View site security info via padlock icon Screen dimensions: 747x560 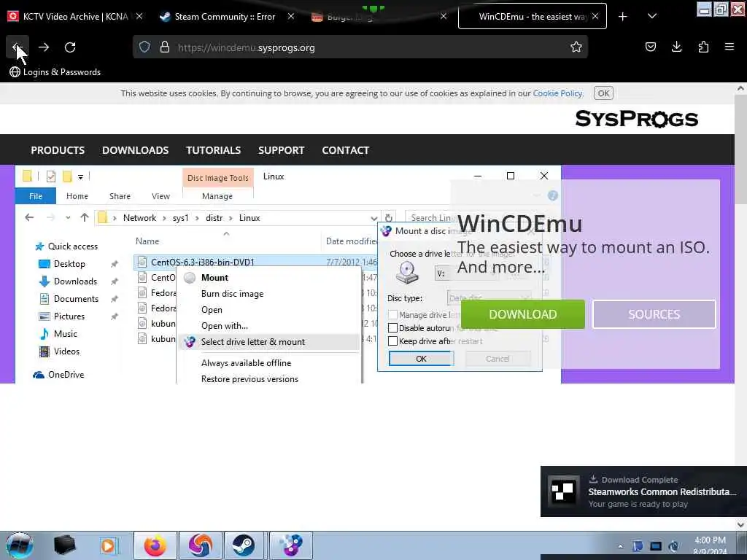165,47
